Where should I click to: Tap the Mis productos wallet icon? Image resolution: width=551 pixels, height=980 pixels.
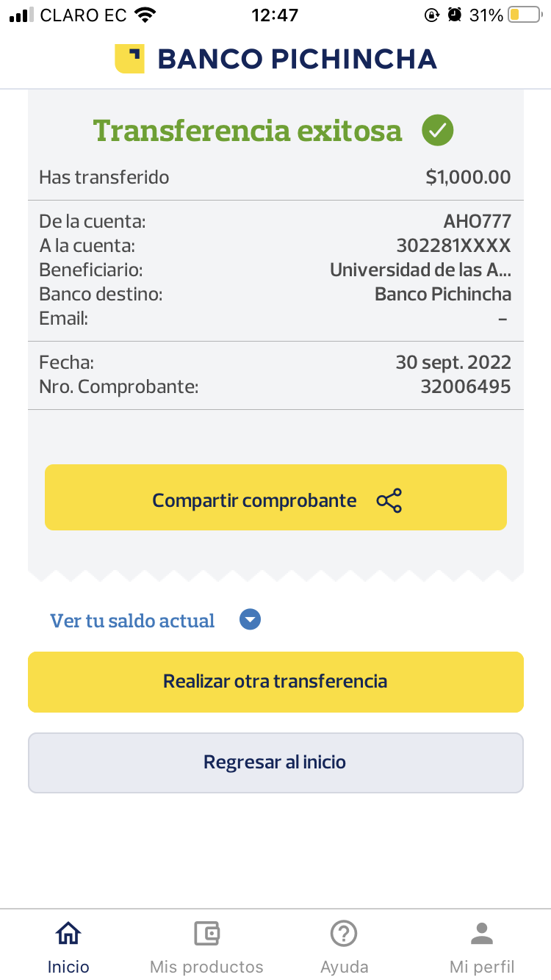[x=206, y=933]
